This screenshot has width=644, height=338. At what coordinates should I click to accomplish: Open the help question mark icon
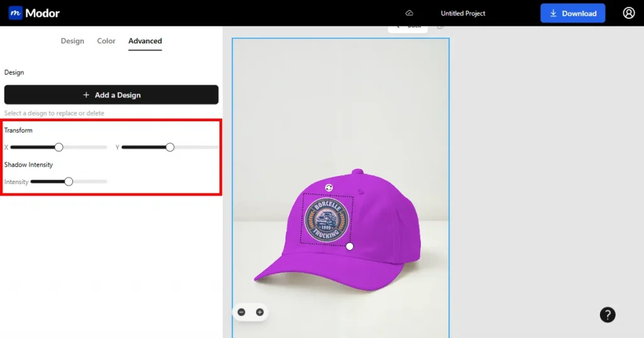point(607,315)
